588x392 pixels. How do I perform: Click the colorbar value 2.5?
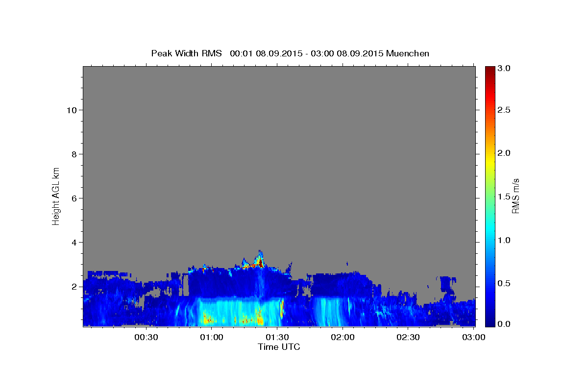coord(504,110)
